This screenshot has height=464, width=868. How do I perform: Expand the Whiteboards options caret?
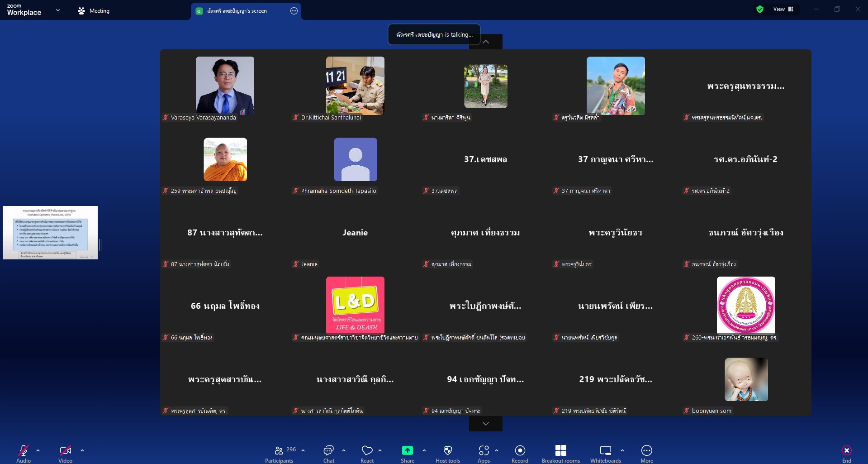coord(622,450)
